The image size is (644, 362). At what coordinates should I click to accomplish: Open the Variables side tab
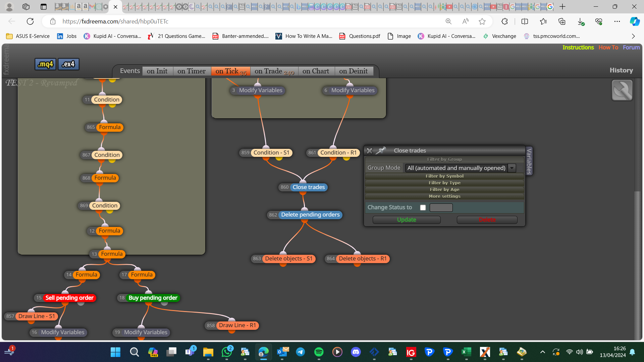[x=529, y=161]
